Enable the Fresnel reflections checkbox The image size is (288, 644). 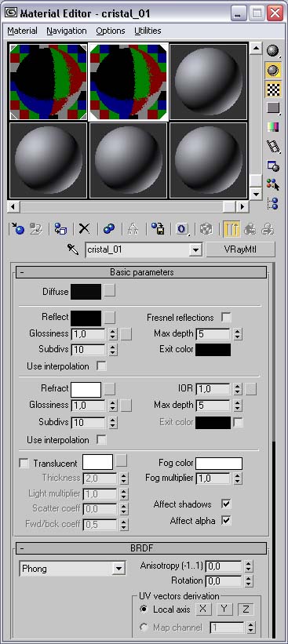(225, 318)
